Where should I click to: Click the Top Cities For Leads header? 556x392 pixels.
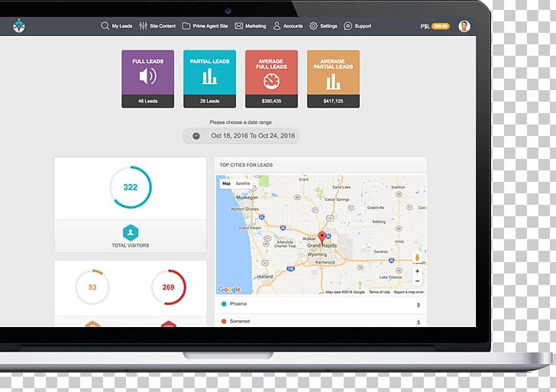tap(246, 165)
